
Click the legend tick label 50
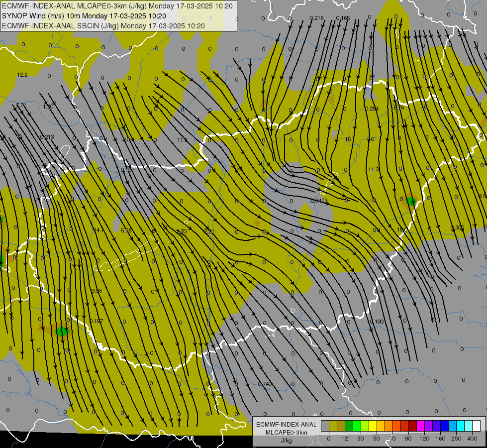click(x=377, y=439)
